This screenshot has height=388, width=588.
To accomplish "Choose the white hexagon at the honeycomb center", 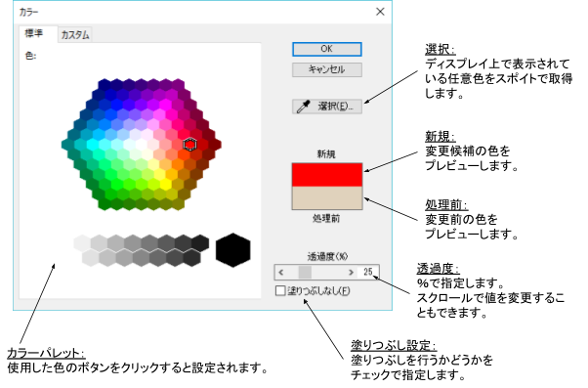I will [x=142, y=145].
